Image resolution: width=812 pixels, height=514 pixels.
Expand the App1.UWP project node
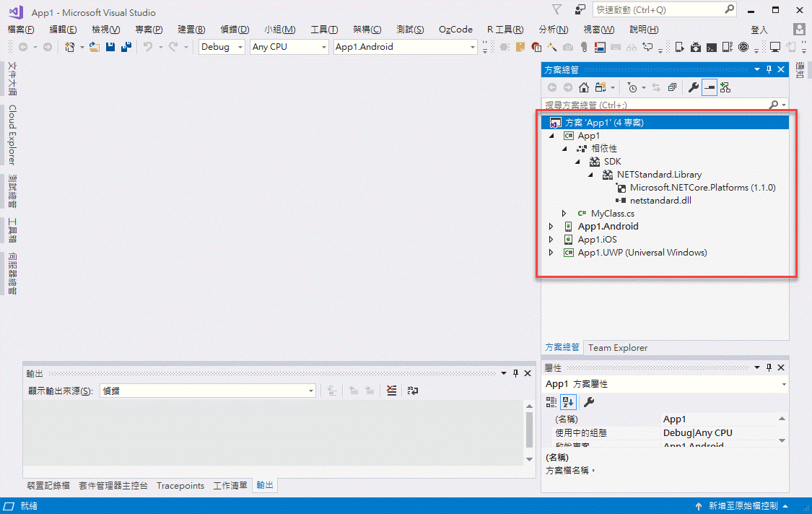551,253
